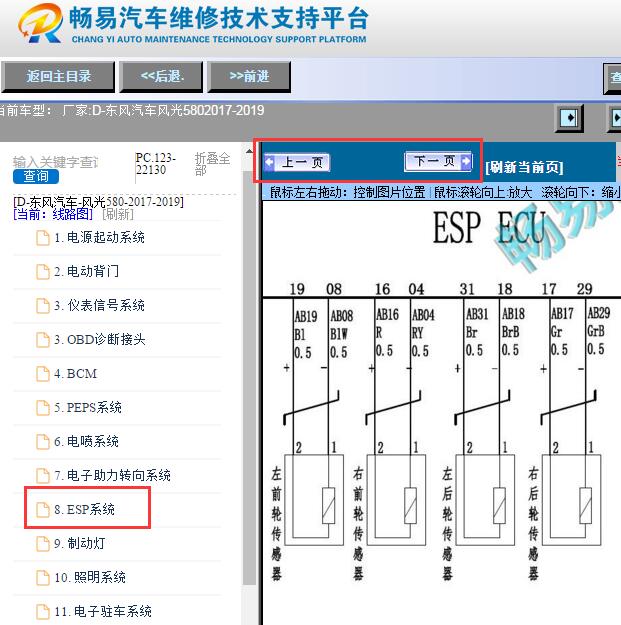Screen dimensions: 621x625
Task: Click document icon beside BCM
Action: [x=43, y=374]
